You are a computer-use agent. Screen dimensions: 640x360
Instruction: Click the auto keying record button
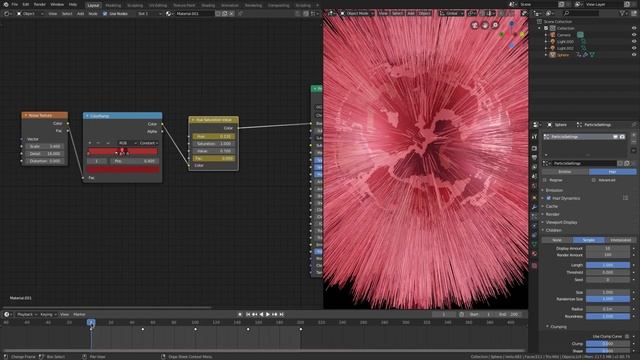[x=240, y=314]
